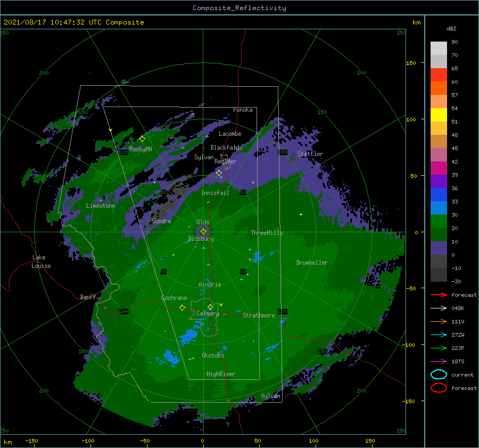This screenshot has height=448, width=479.
Task: Click the HighRiver label
Action: pyautogui.click(x=221, y=374)
